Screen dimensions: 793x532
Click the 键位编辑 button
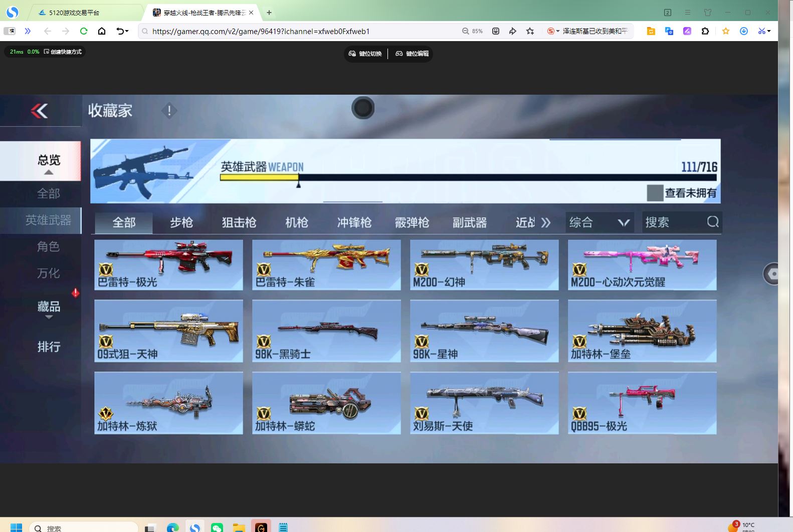click(x=412, y=54)
